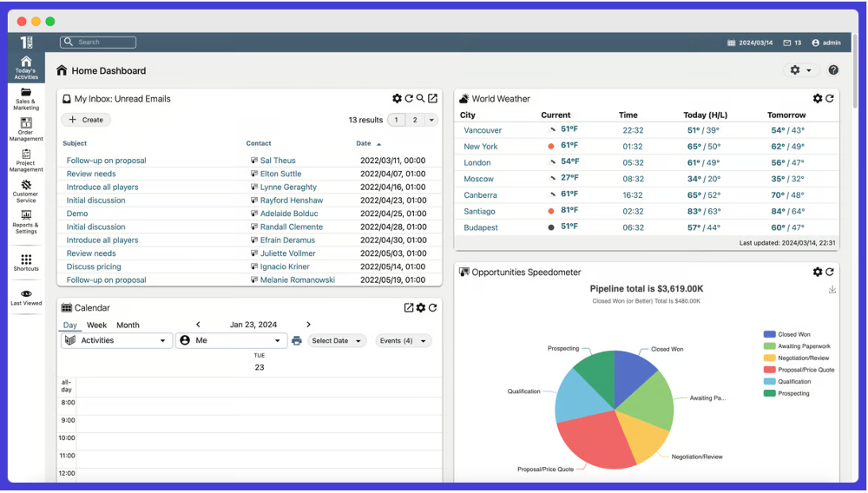Click Moscow in weather list
The width and height of the screenshot is (868, 493).
click(478, 179)
